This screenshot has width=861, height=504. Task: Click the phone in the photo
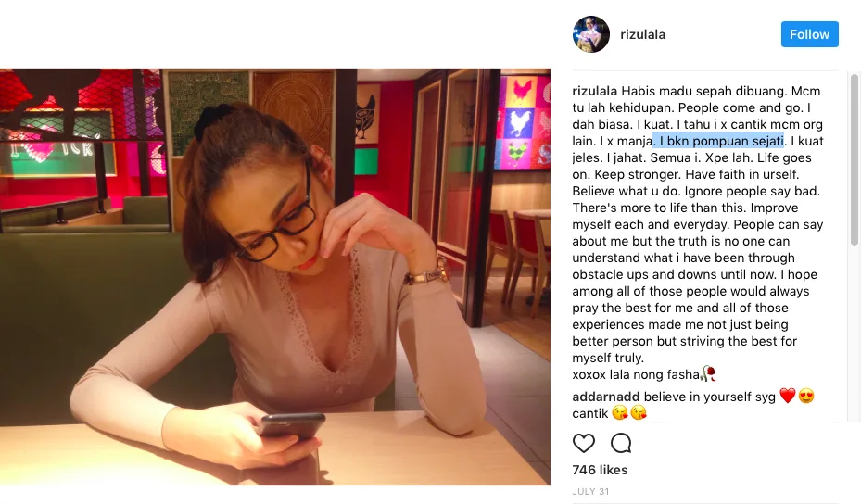point(292,426)
